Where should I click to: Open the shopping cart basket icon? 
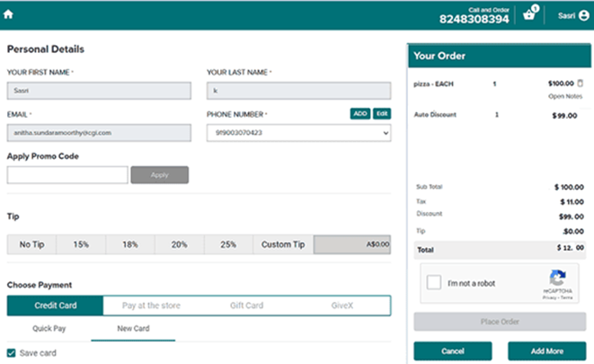[530, 15]
